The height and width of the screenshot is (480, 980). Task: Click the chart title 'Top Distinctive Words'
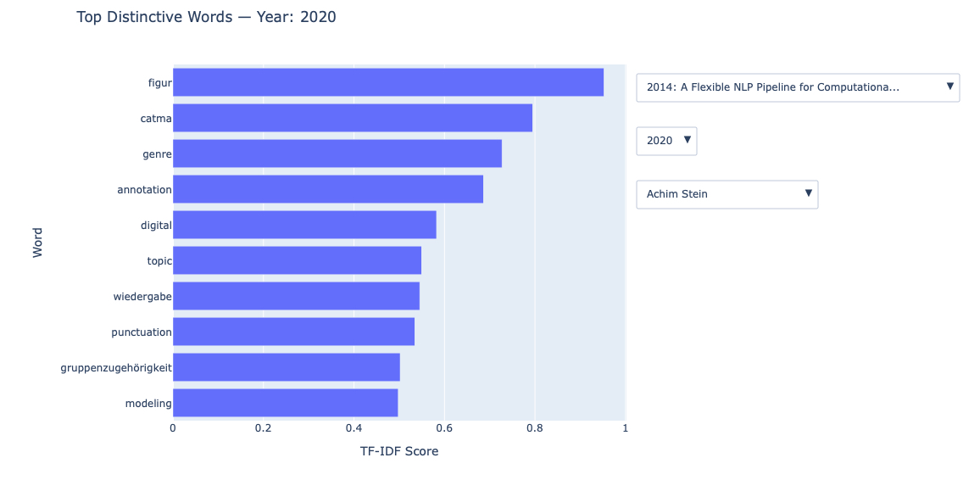(206, 17)
